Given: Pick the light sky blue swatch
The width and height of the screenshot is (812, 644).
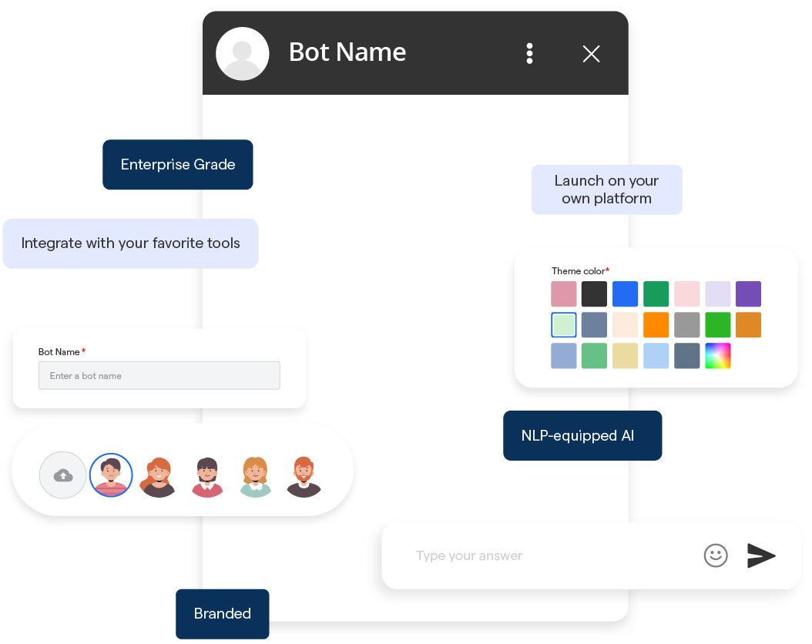Looking at the screenshot, I should (x=656, y=356).
